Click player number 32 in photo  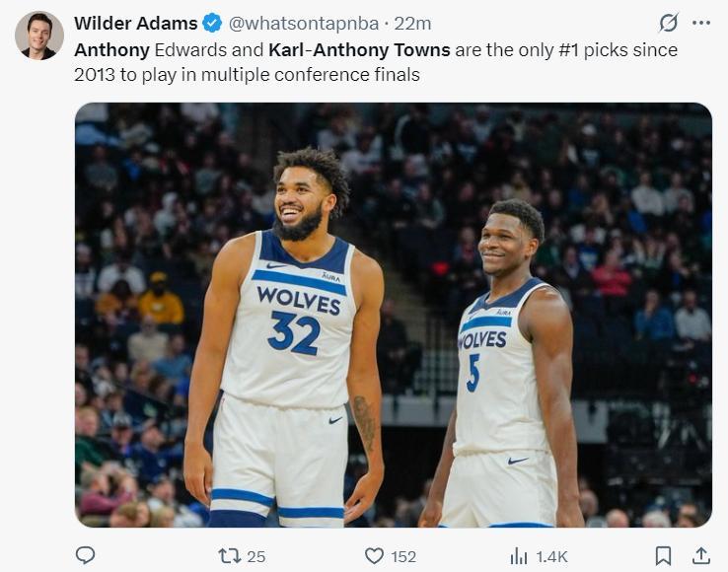coord(293,333)
